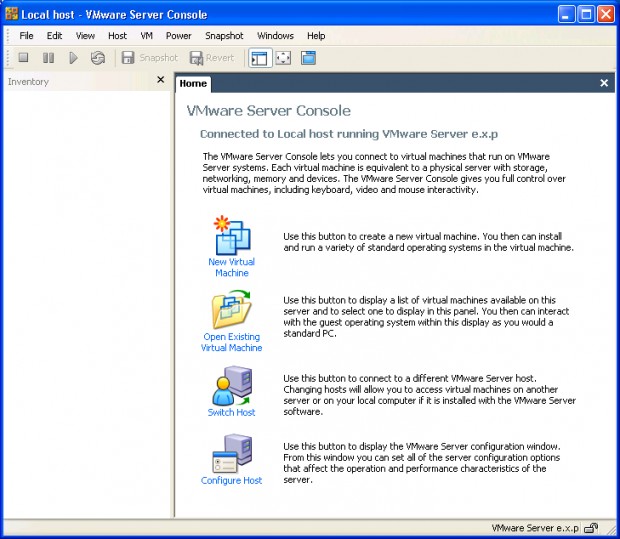Screen dimensions: 620x539
Task: Click the Revert toolbar button
Action: point(212,58)
